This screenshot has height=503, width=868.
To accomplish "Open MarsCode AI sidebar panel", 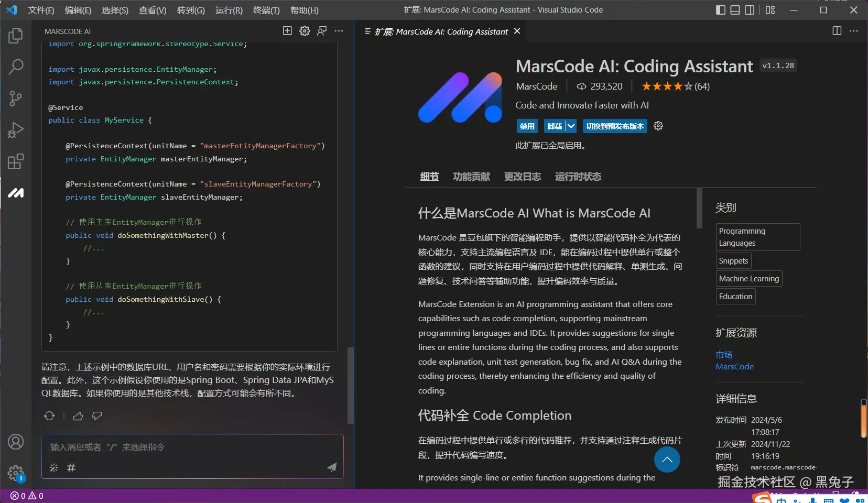I will [x=16, y=193].
